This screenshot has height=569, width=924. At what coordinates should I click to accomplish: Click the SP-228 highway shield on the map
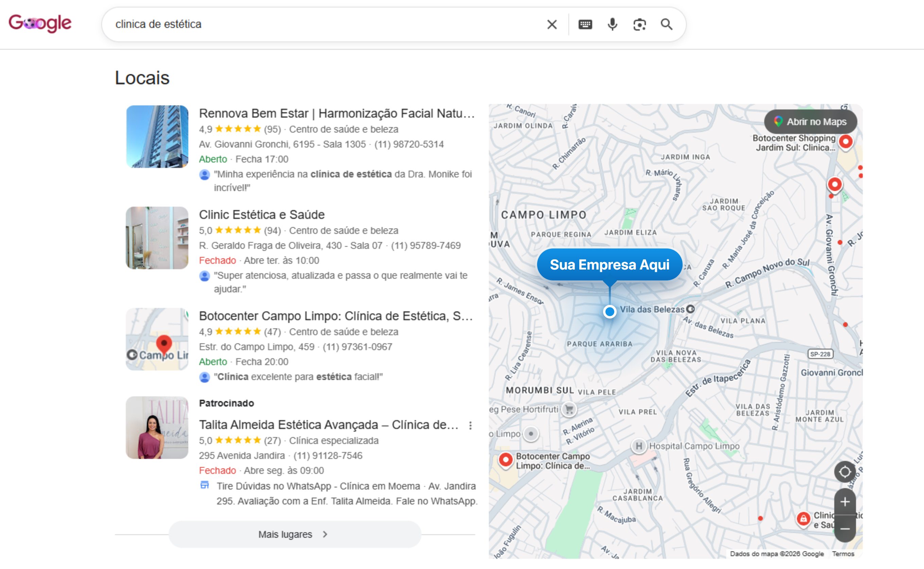pyautogui.click(x=820, y=354)
